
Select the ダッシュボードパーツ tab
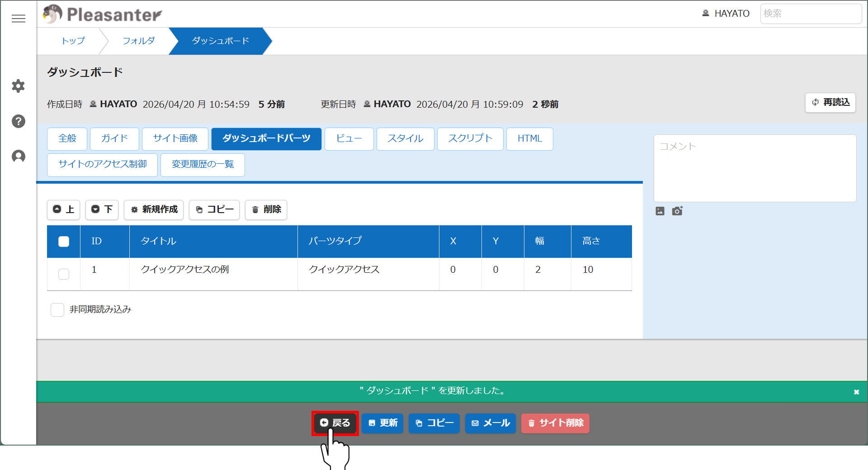(x=266, y=138)
